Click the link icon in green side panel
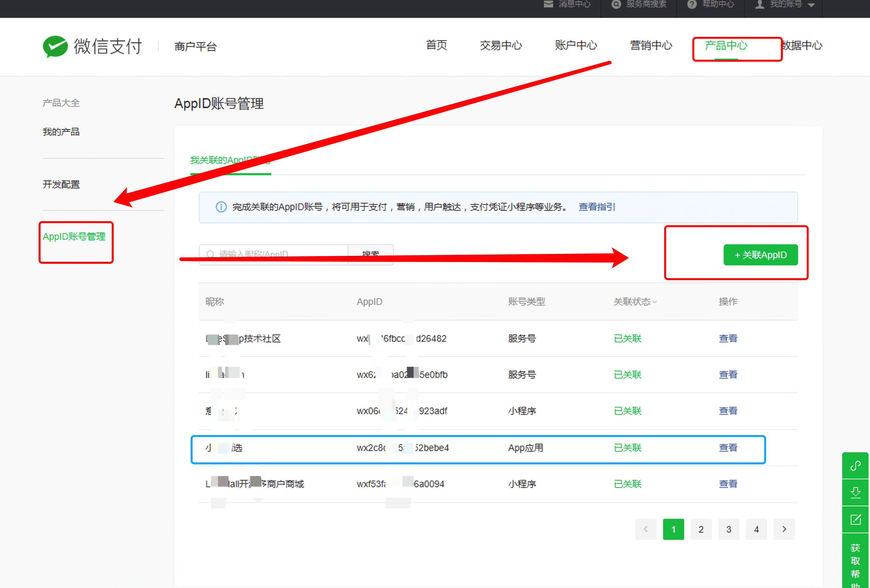This screenshot has width=870, height=588. (x=856, y=466)
